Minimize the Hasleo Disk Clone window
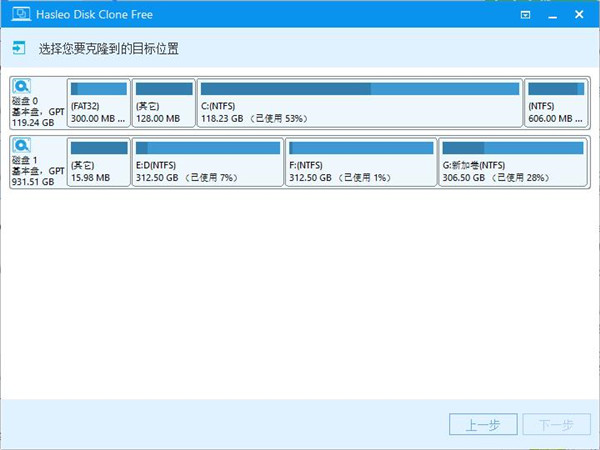600x450 pixels. (553, 15)
